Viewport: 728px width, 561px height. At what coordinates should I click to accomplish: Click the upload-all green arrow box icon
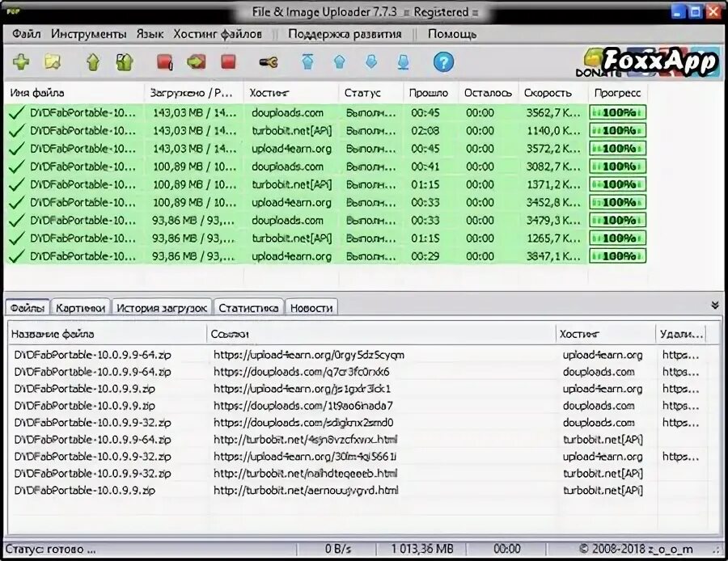125,61
